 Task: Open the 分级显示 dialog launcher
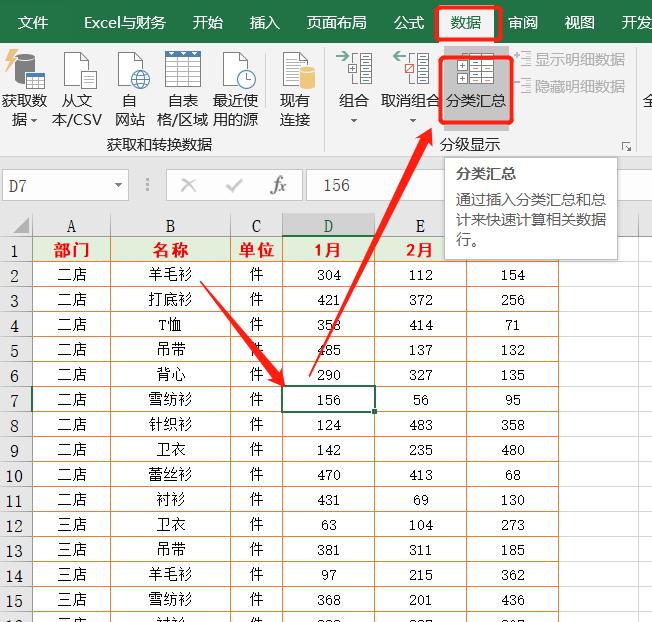point(626,146)
